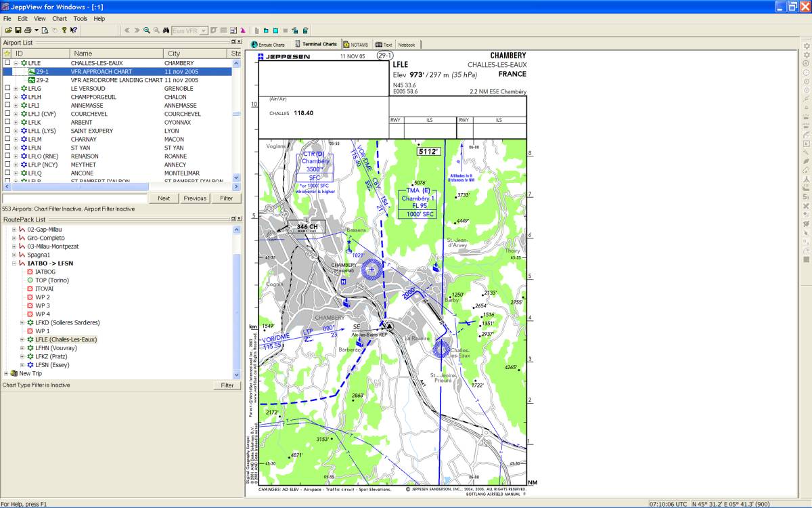Image resolution: width=812 pixels, height=508 pixels.
Task: Click the next chart right-arrow icon
Action: point(137,30)
